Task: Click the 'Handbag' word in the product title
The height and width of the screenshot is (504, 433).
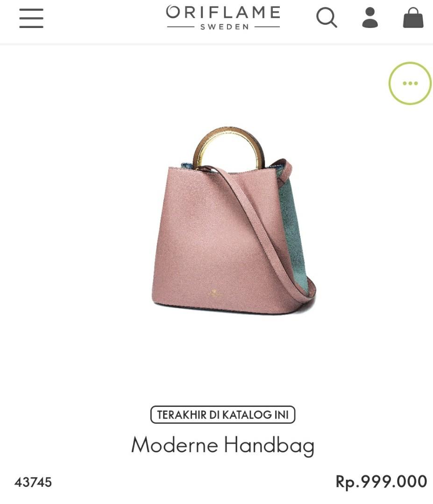Action: [269, 446]
